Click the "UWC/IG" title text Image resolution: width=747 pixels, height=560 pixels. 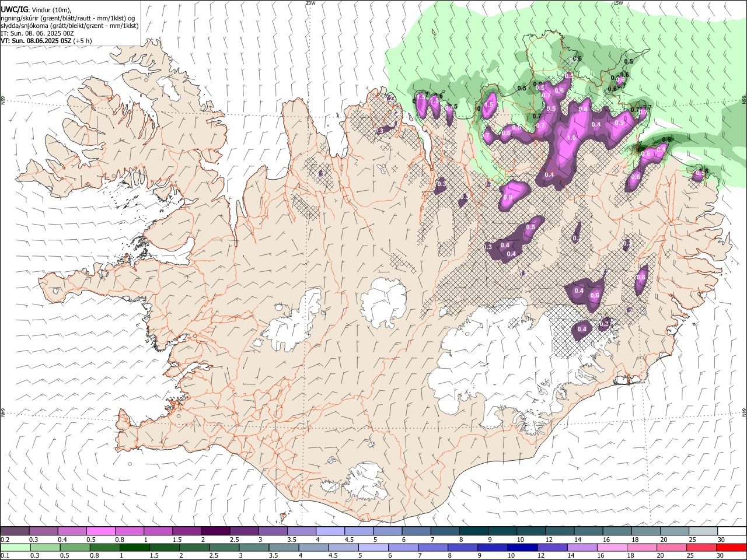14,9
